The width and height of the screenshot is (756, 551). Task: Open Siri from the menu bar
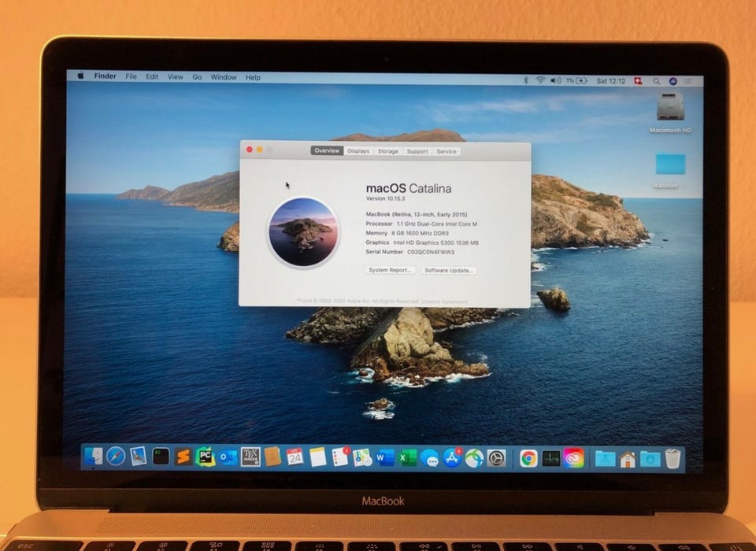coord(673,81)
